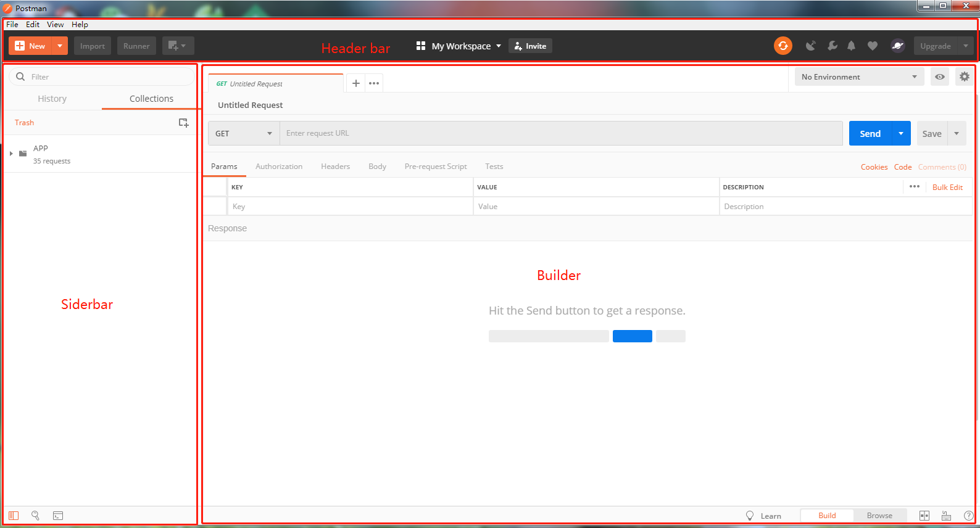The image size is (980, 528).
Task: Click the orange sync status icon
Action: [783, 46]
